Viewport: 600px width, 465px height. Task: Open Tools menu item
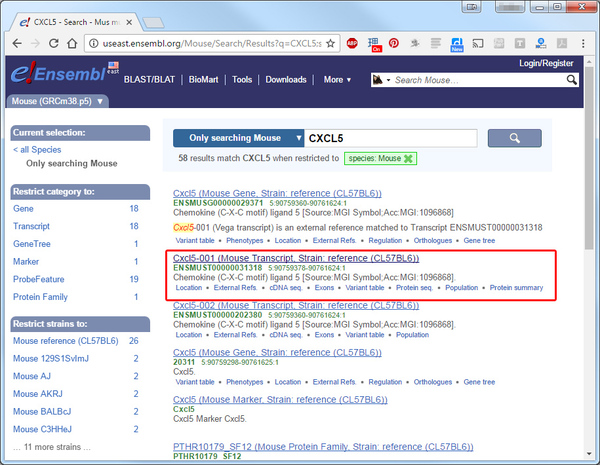point(242,80)
